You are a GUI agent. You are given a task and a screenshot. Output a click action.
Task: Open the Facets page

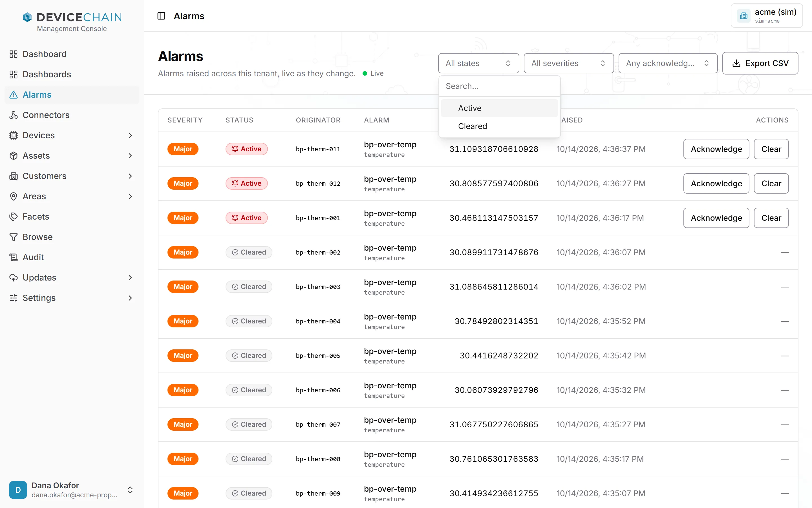tap(72, 216)
